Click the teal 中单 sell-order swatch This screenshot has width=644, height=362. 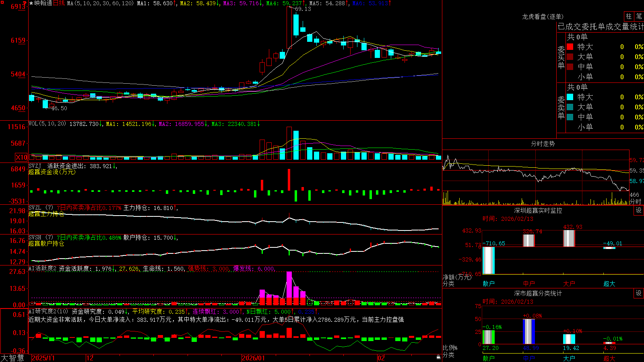pyautogui.click(x=570, y=117)
